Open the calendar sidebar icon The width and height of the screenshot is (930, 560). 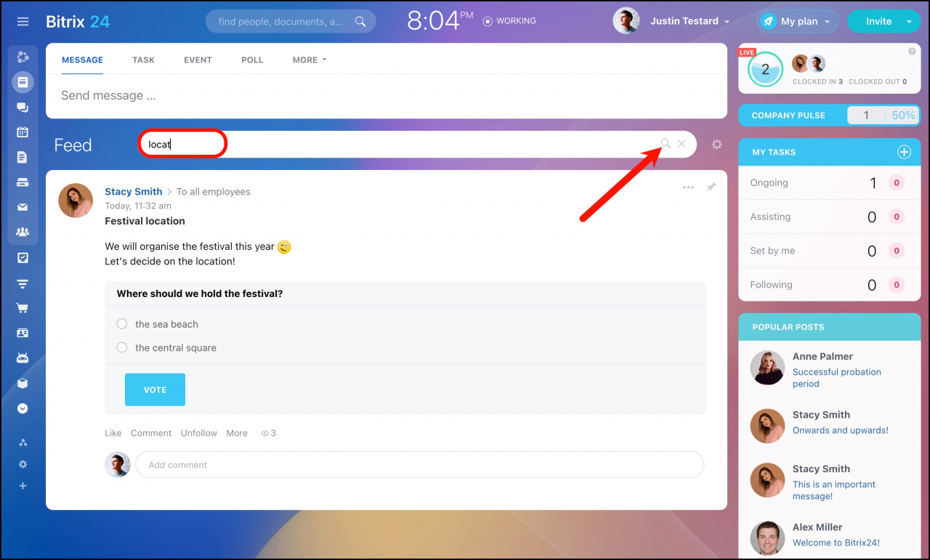coord(23,132)
